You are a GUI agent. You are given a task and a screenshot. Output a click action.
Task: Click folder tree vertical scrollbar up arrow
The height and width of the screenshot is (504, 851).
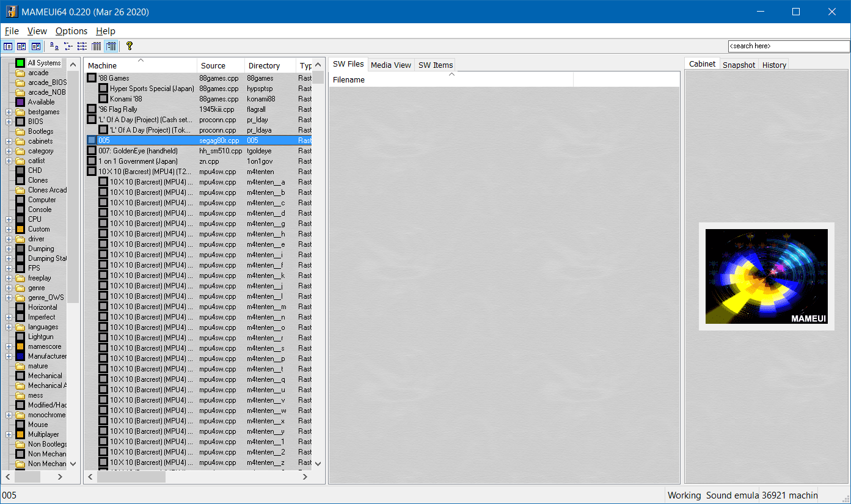pyautogui.click(x=73, y=64)
